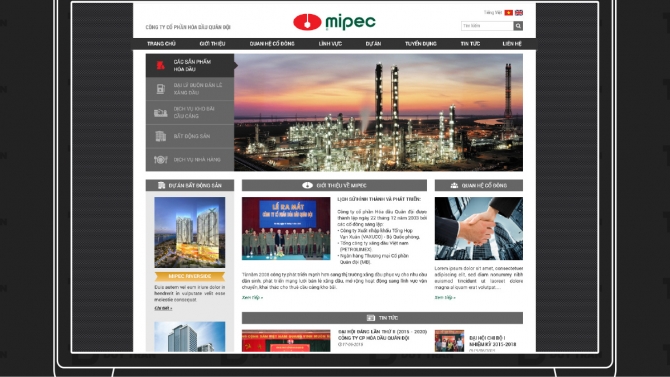Open QUAN HỆ CỔ ĐÔNG menu item

coord(272,44)
